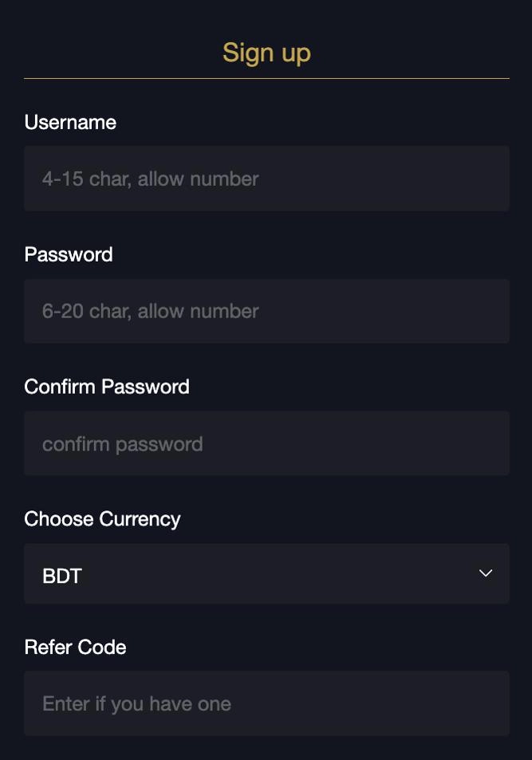
Task: Select the Confirm Password input field
Action: tap(266, 443)
